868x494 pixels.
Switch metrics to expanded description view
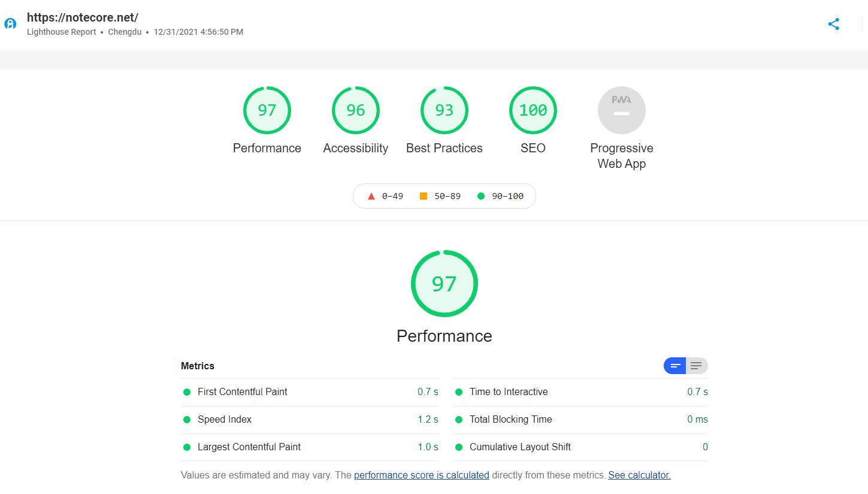pyautogui.click(x=696, y=366)
